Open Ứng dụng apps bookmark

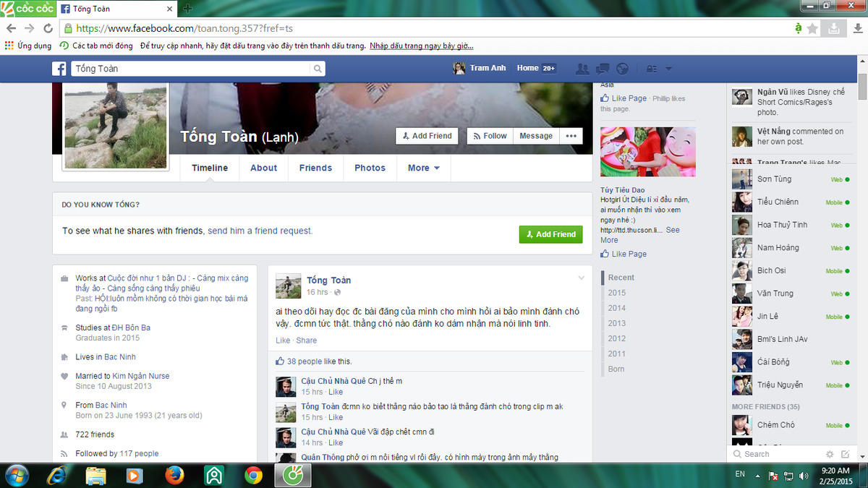[28, 46]
